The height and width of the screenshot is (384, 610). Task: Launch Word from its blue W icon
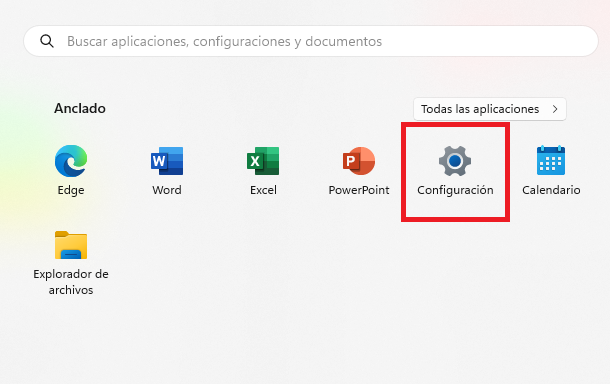click(x=167, y=161)
